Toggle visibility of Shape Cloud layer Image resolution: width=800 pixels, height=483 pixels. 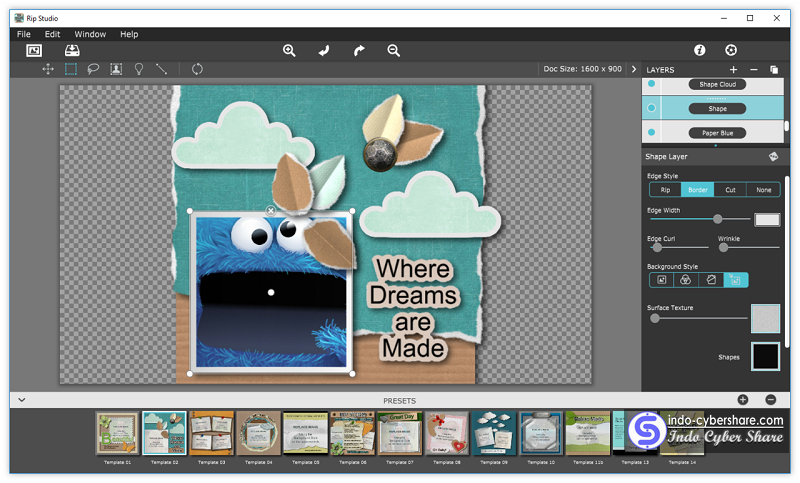point(652,84)
